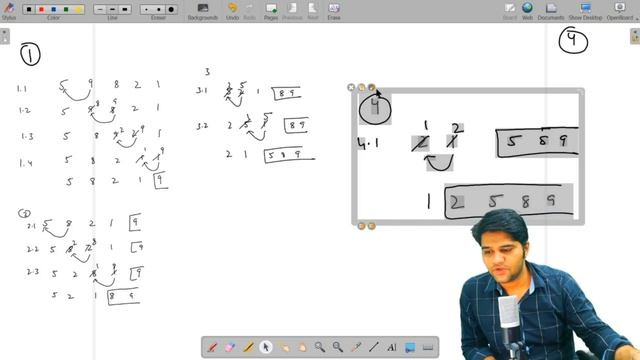Select the thick line width
Viewport: 640px width, 360px height.
coord(125,9)
